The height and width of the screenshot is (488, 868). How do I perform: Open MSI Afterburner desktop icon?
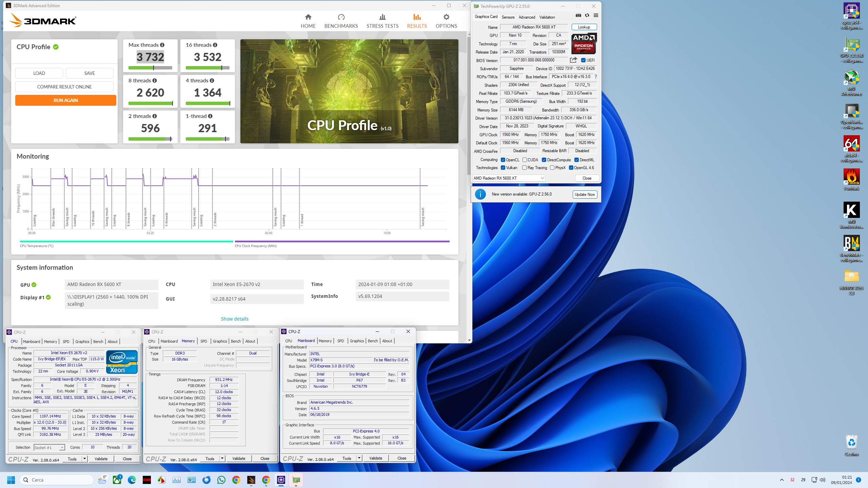(851, 82)
